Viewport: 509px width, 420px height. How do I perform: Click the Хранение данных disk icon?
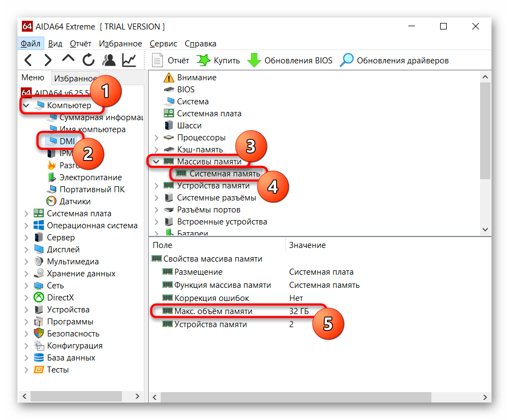[x=39, y=274]
